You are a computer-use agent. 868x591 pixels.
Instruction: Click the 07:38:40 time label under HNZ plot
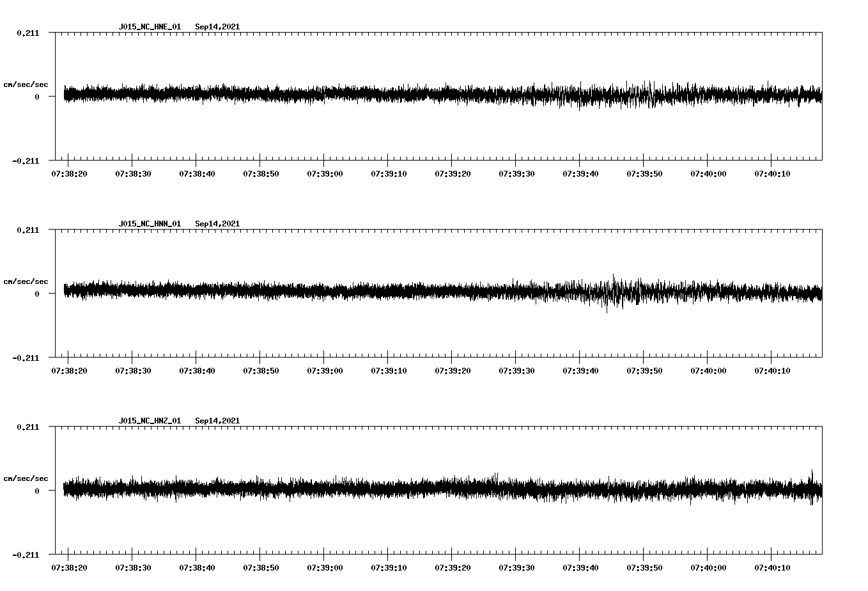click(x=197, y=568)
